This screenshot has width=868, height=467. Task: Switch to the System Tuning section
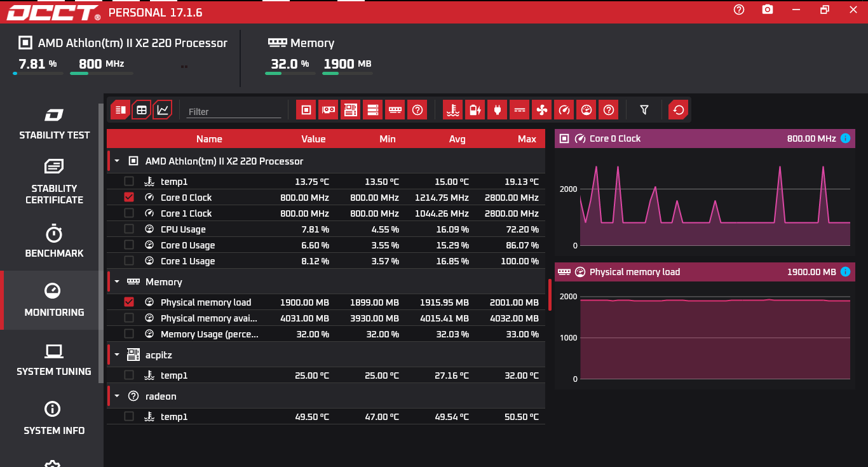pyautogui.click(x=54, y=359)
